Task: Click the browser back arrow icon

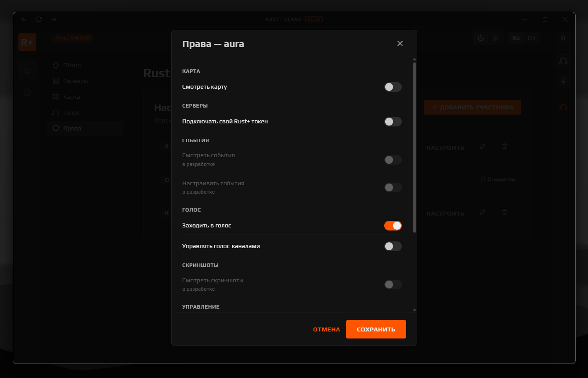Action: [x=24, y=19]
